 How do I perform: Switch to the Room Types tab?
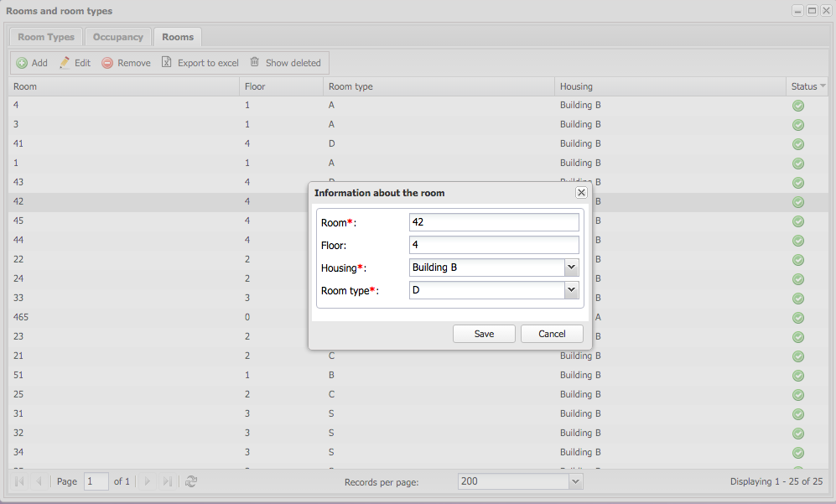(x=46, y=37)
